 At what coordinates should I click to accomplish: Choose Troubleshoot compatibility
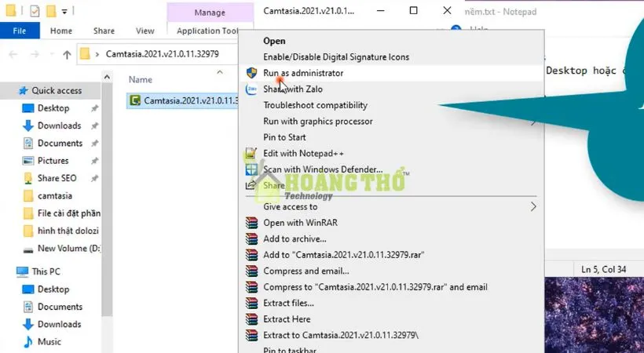pyautogui.click(x=316, y=105)
